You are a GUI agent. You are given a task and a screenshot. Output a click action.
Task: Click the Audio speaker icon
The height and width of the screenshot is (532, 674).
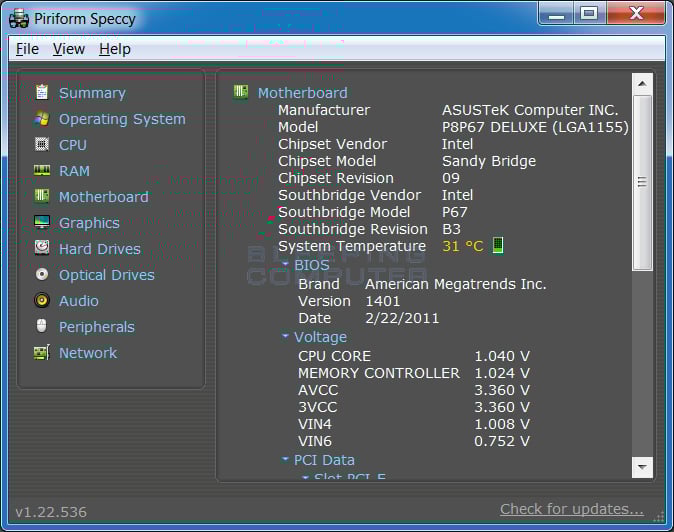pos(42,301)
